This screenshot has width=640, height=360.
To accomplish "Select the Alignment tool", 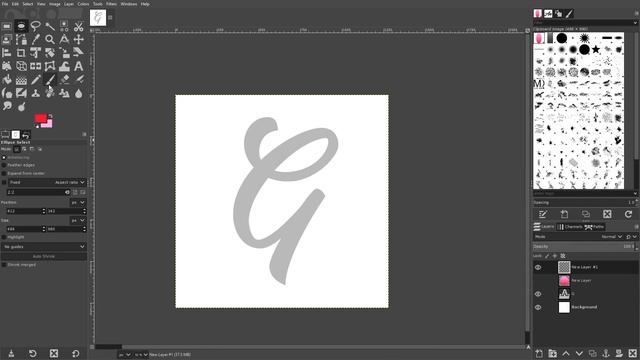I will click(x=7, y=53).
